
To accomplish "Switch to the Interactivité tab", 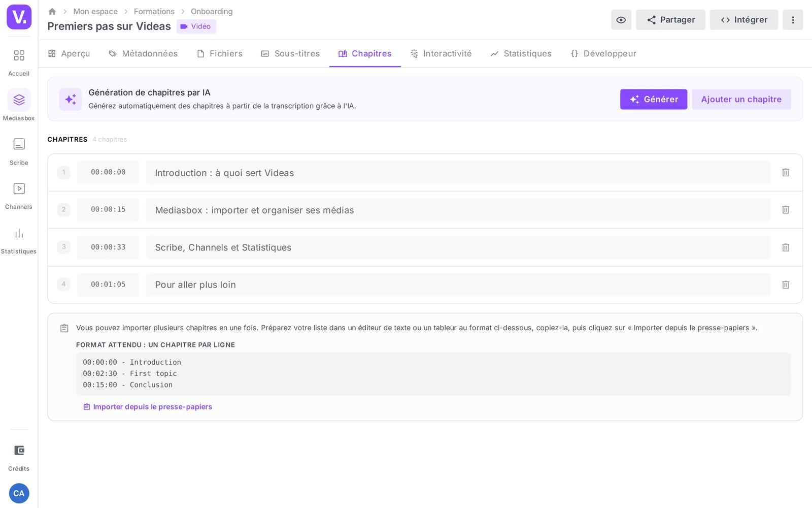I will pos(441,53).
